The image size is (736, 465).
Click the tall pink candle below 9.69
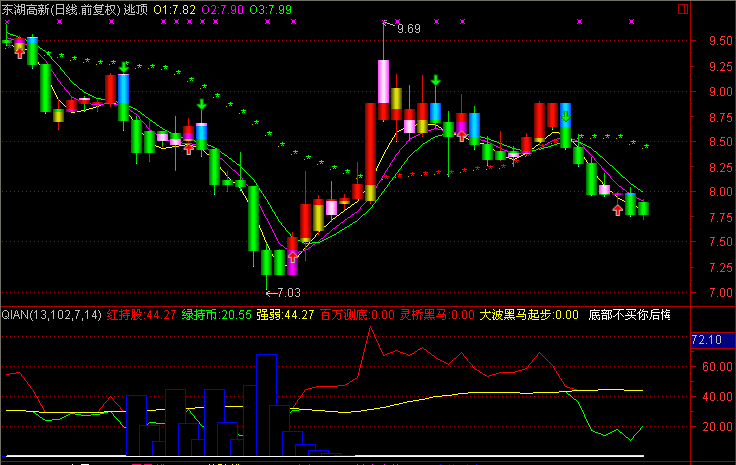pos(383,90)
